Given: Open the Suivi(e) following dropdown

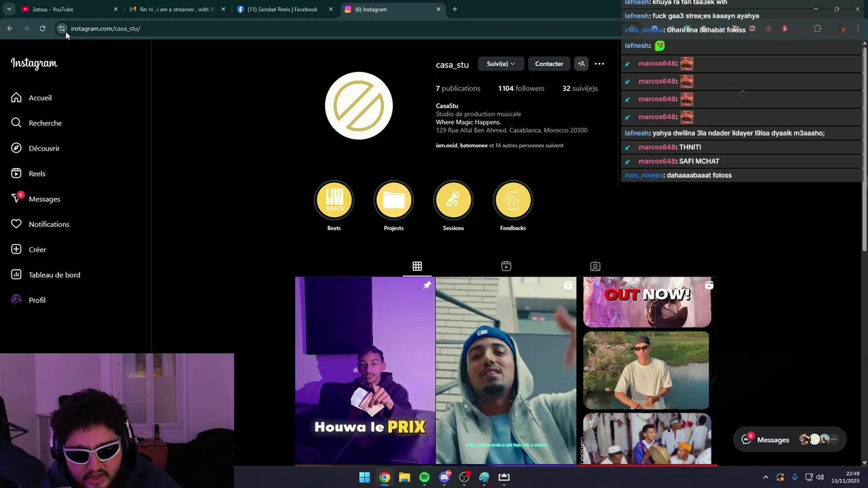Looking at the screenshot, I should pyautogui.click(x=500, y=64).
